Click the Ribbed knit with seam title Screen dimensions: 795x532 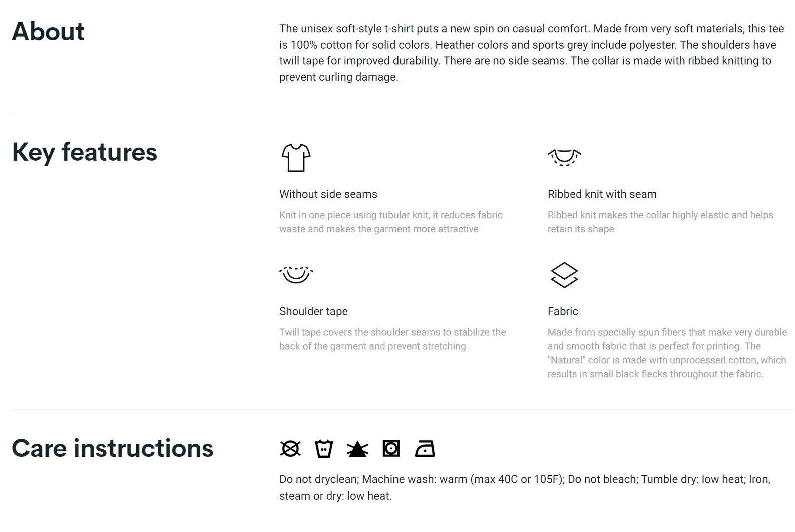pyautogui.click(x=602, y=194)
